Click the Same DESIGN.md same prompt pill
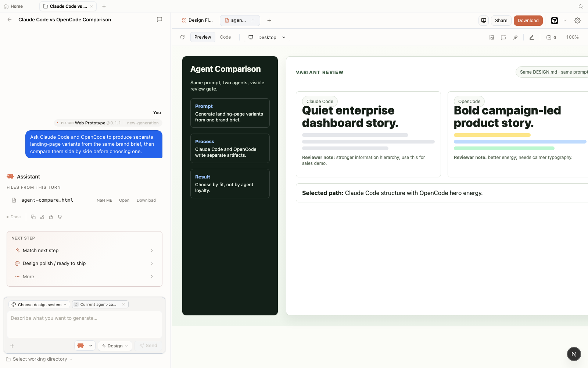Image resolution: width=588 pixels, height=368 pixels. point(552,72)
